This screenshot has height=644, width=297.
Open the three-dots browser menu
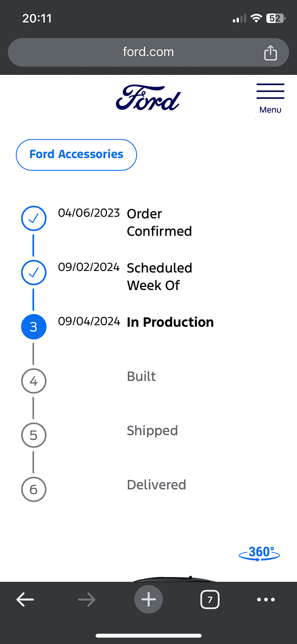(x=266, y=600)
